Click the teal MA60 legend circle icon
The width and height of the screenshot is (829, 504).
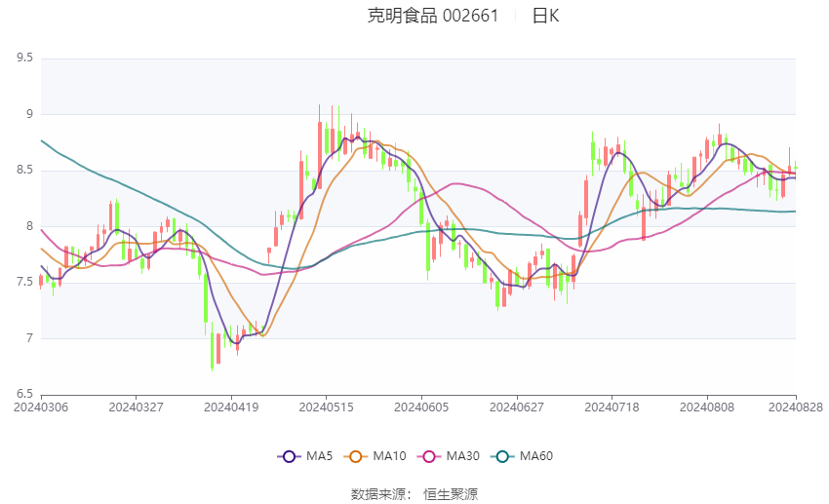point(502,456)
